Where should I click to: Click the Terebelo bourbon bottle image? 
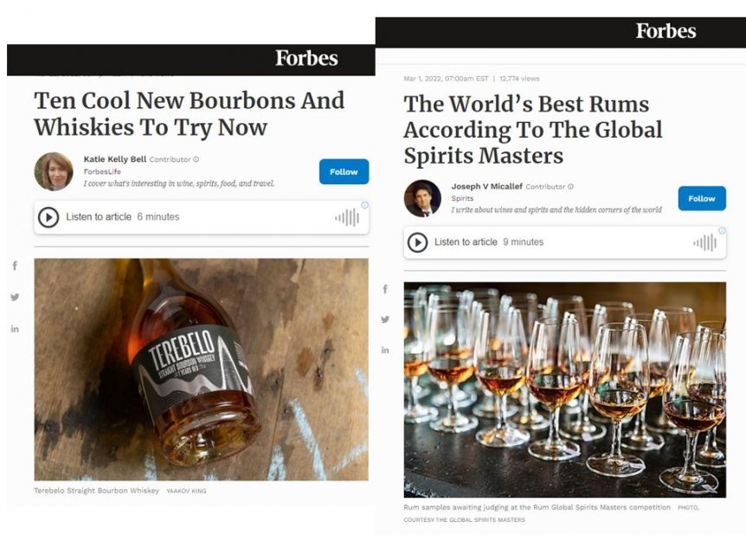tap(202, 370)
